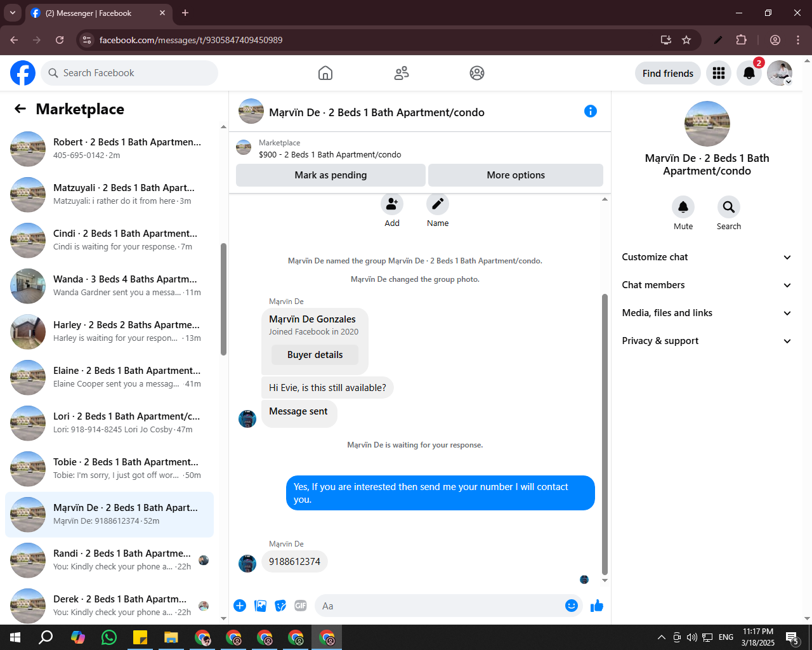Open the Facebook logo home link
This screenshot has height=650, width=812.
click(x=23, y=73)
